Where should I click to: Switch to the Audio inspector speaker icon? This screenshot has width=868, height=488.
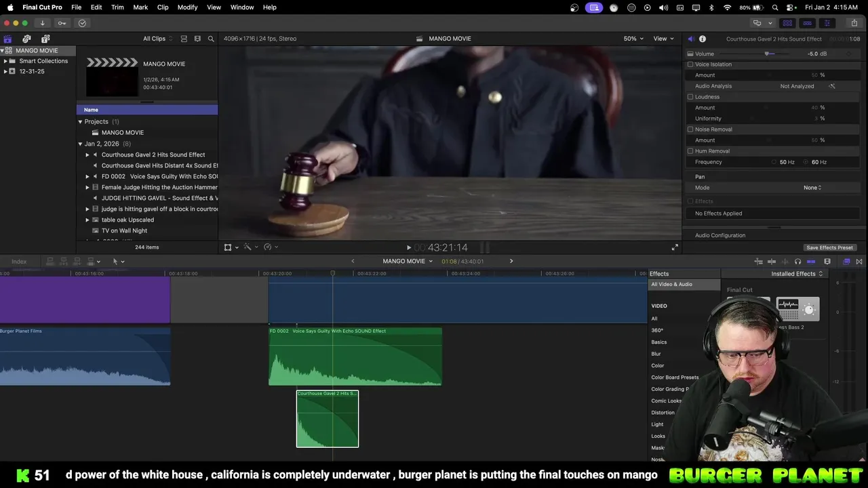(690, 39)
